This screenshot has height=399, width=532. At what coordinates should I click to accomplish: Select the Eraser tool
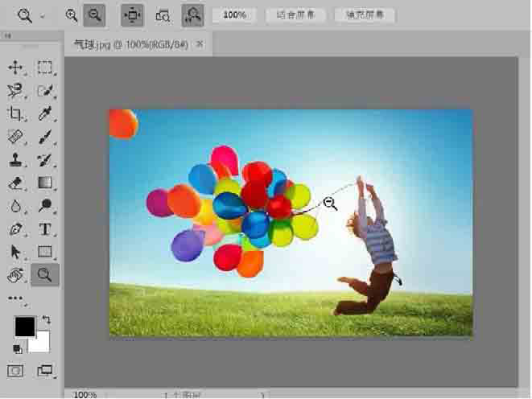(x=15, y=183)
